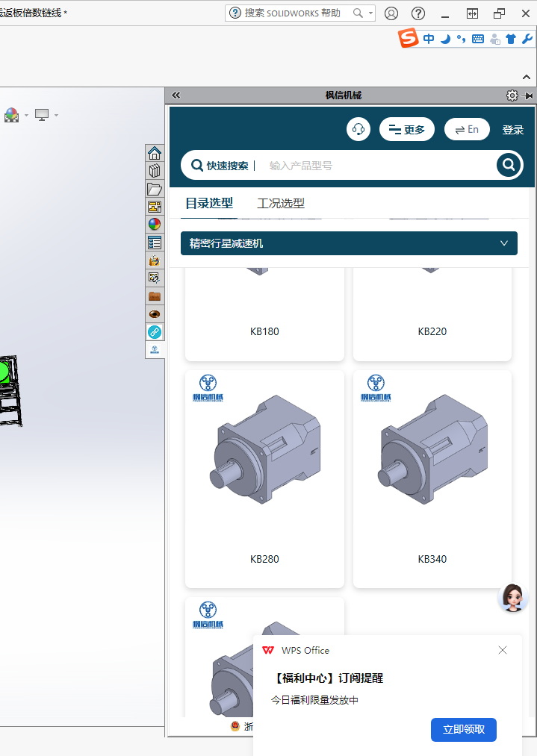
Task: Pin the 枫信机械 task pane
Action: 527,96
